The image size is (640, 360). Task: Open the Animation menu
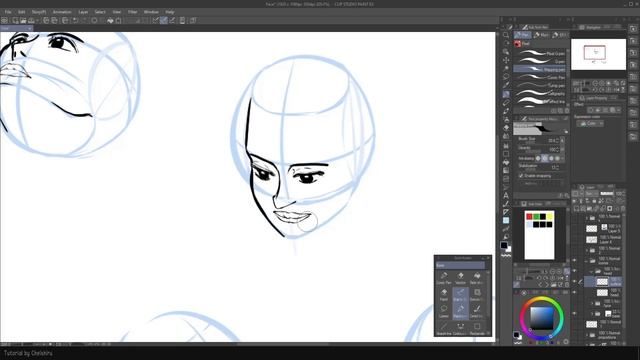[62, 12]
